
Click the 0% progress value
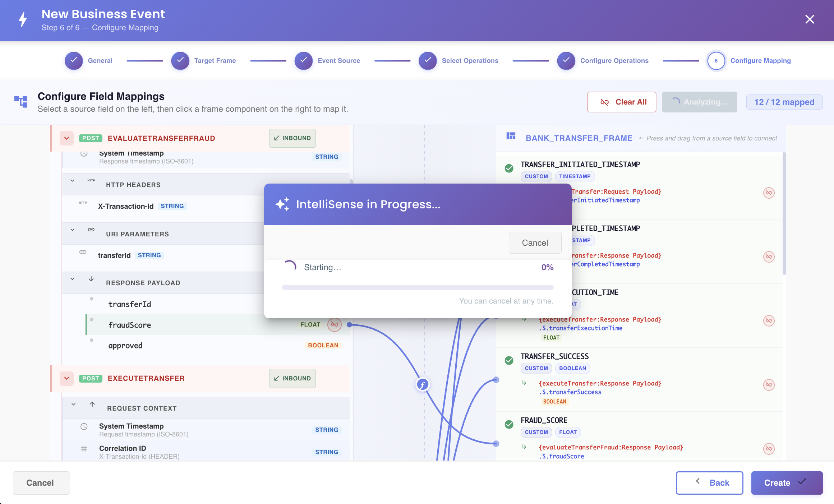pyautogui.click(x=547, y=267)
